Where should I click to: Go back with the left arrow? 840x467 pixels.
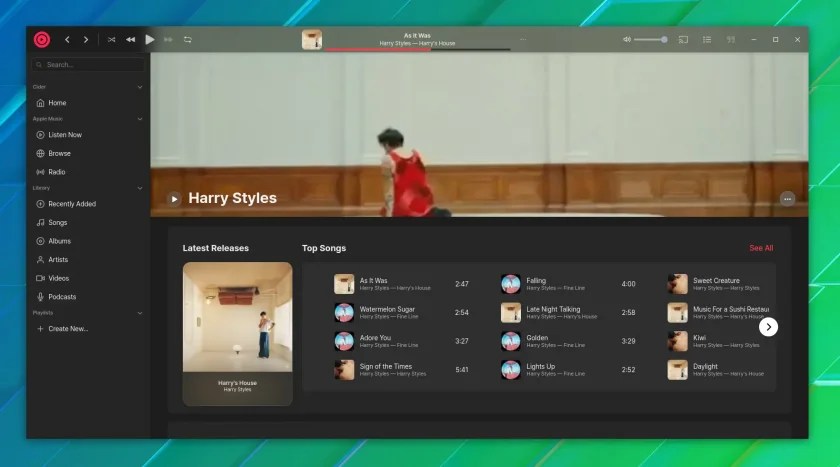pos(67,40)
